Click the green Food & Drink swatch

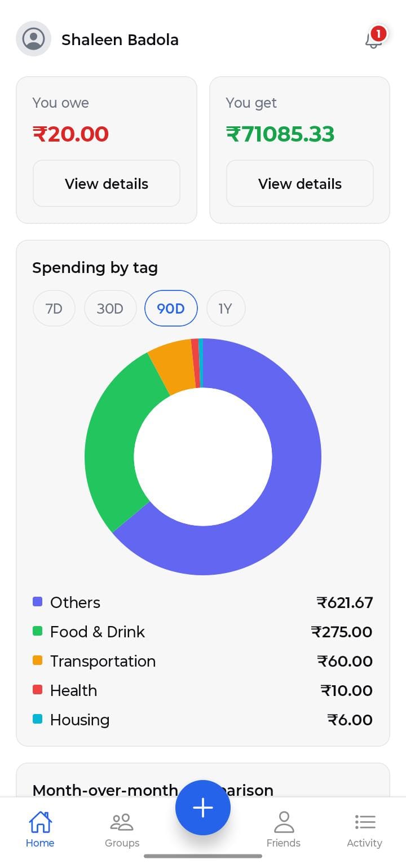[38, 631]
